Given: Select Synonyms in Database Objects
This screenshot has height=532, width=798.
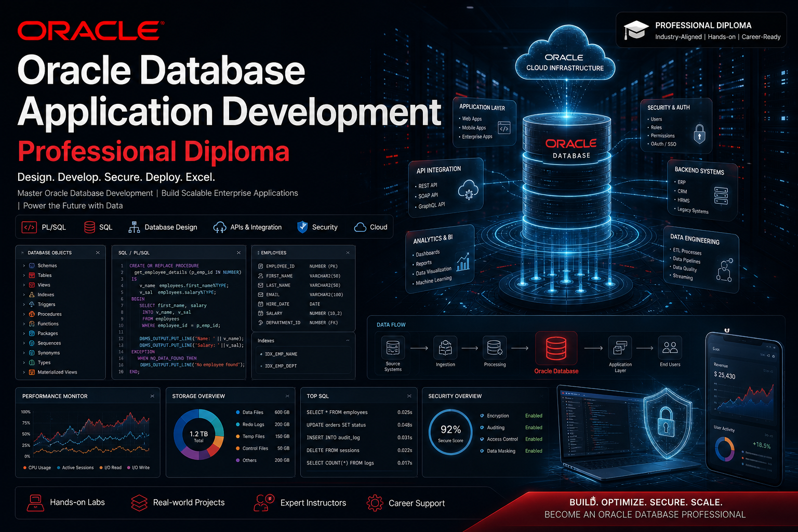Looking at the screenshot, I should [x=48, y=353].
